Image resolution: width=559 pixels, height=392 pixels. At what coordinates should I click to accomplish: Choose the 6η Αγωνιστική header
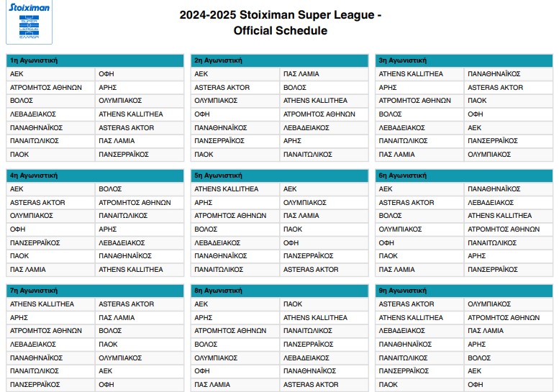(x=463, y=175)
